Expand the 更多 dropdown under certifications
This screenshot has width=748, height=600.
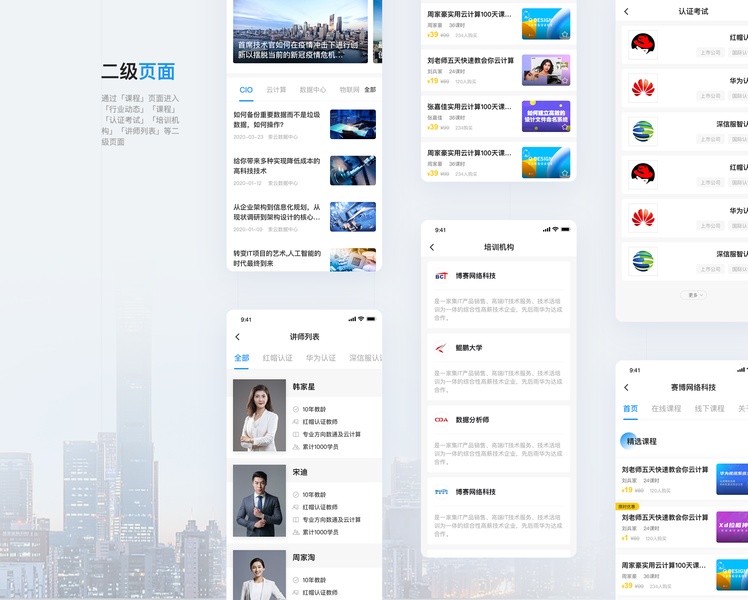pyautogui.click(x=693, y=295)
